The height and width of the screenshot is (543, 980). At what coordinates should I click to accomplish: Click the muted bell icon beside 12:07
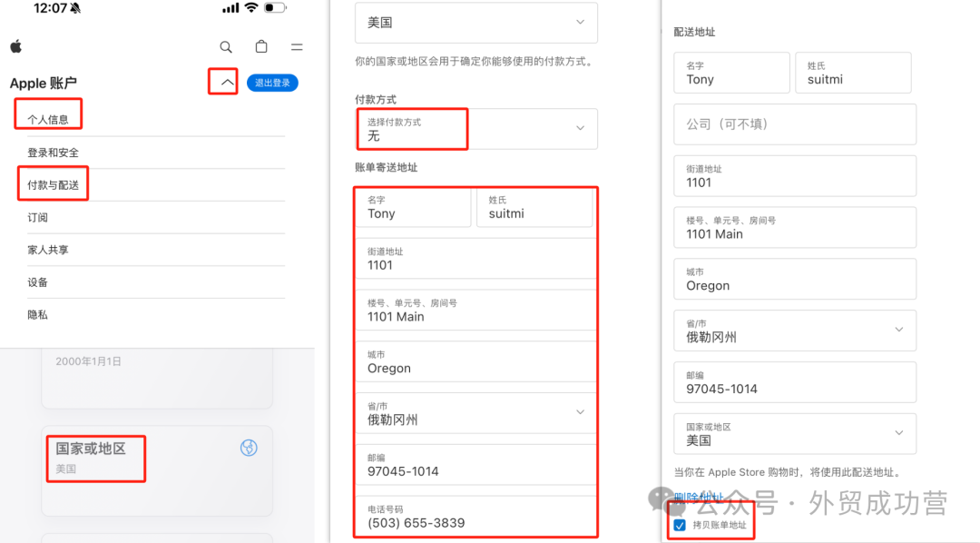pyautogui.click(x=75, y=8)
